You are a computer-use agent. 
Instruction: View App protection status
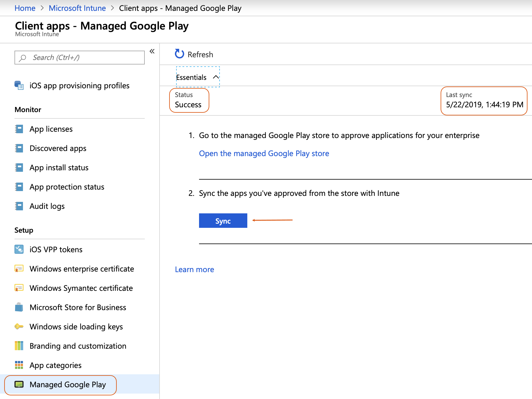tap(80, 187)
